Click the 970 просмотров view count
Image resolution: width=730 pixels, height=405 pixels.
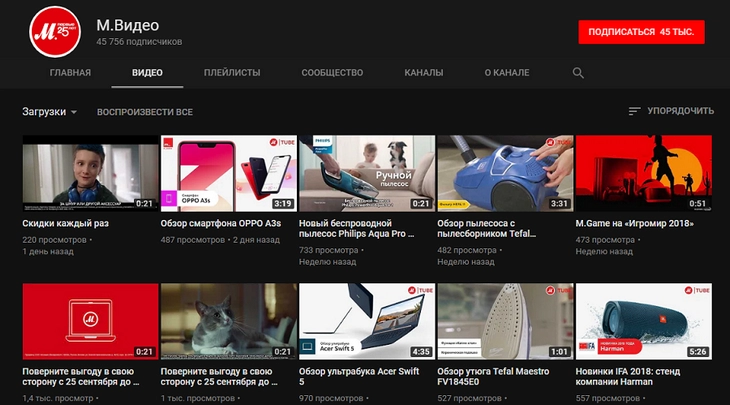(x=331, y=398)
